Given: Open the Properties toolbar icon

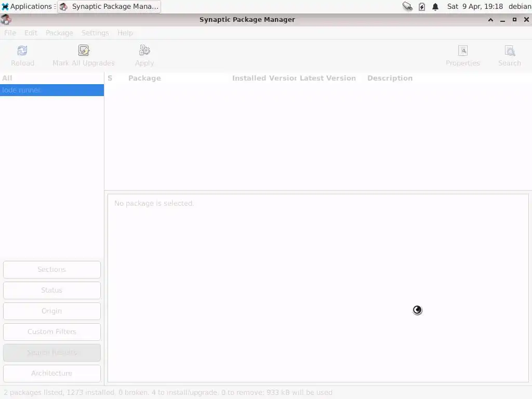Looking at the screenshot, I should click(463, 50).
